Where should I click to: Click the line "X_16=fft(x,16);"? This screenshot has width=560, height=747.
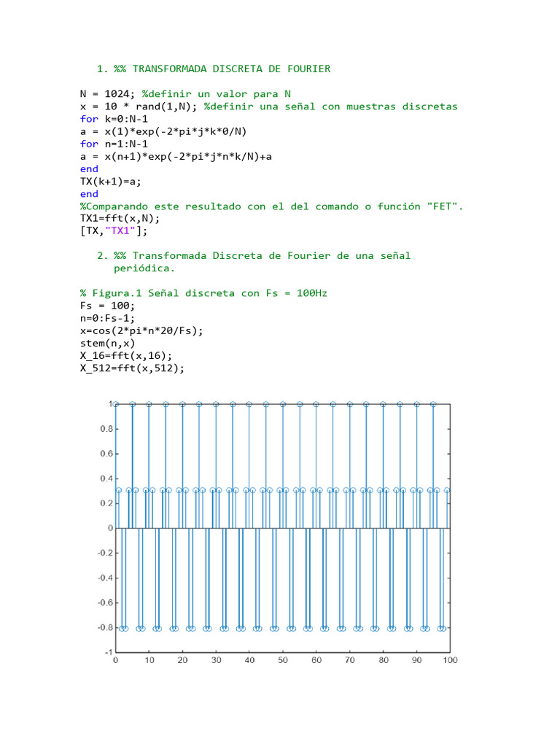point(126,356)
